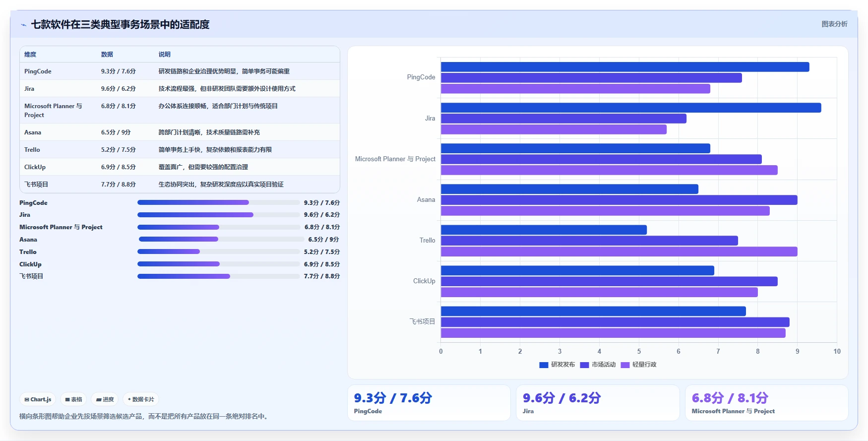Open the Jira data card 9.6分 / 6.2分
This screenshot has height=441, width=868.
(x=598, y=403)
